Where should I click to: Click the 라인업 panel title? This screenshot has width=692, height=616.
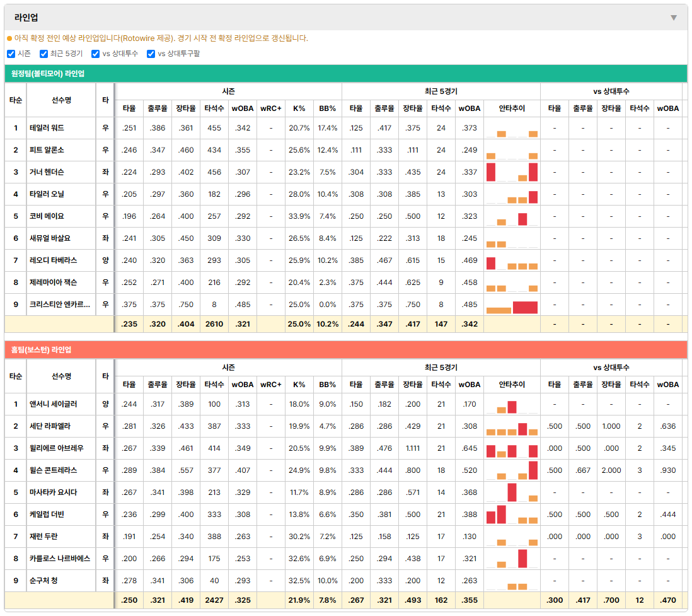[26, 18]
